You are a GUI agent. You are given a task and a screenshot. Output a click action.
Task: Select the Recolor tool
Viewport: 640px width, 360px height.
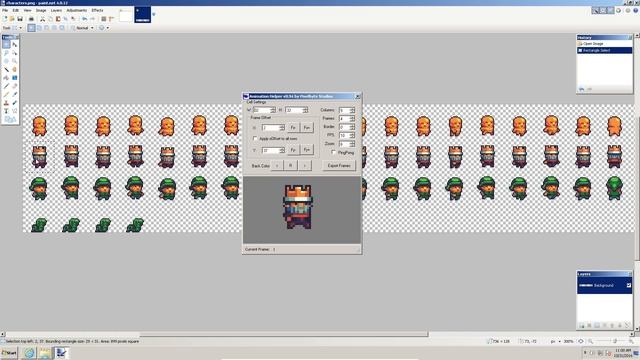click(x=14, y=103)
